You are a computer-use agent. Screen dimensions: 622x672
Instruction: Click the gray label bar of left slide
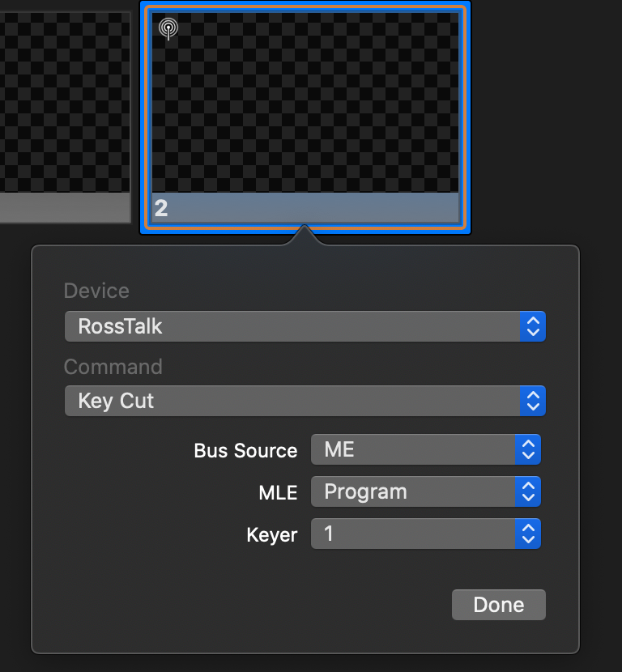click(64, 208)
